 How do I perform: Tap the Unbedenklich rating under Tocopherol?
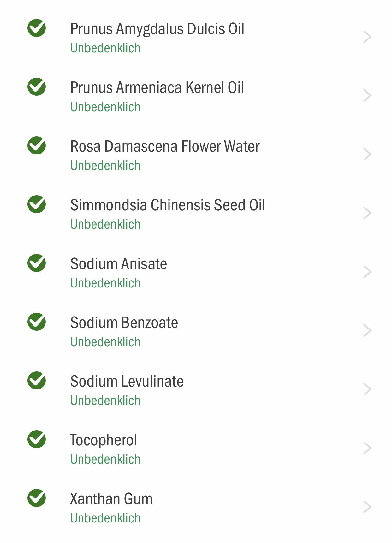[105, 459]
